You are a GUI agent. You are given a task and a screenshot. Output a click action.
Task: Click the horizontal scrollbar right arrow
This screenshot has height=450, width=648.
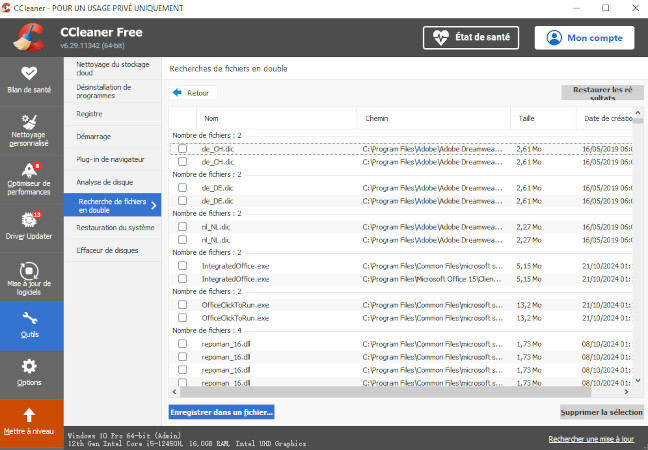point(627,392)
